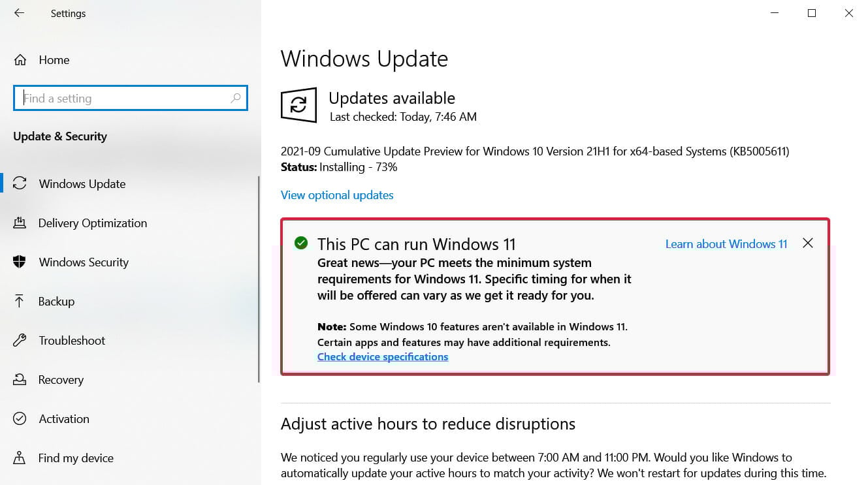
Task: Click This PC can run Windows 11 title
Action: [417, 244]
